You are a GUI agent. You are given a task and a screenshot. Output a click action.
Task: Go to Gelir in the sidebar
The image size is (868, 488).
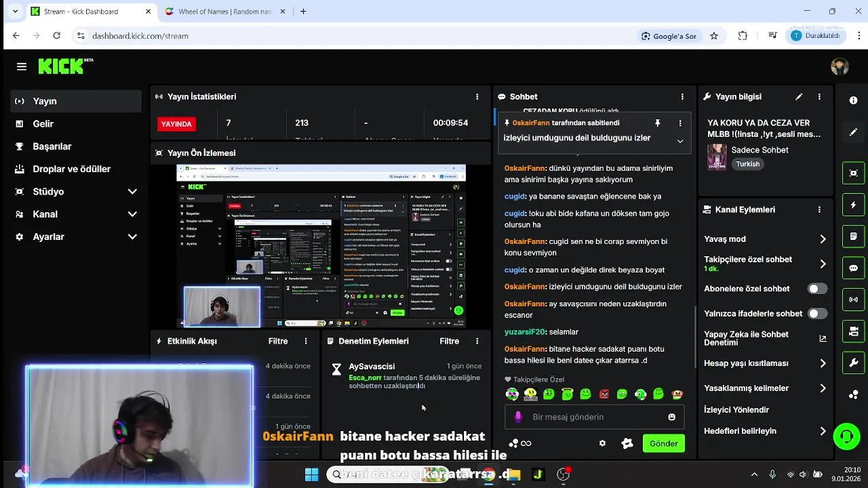click(76, 124)
